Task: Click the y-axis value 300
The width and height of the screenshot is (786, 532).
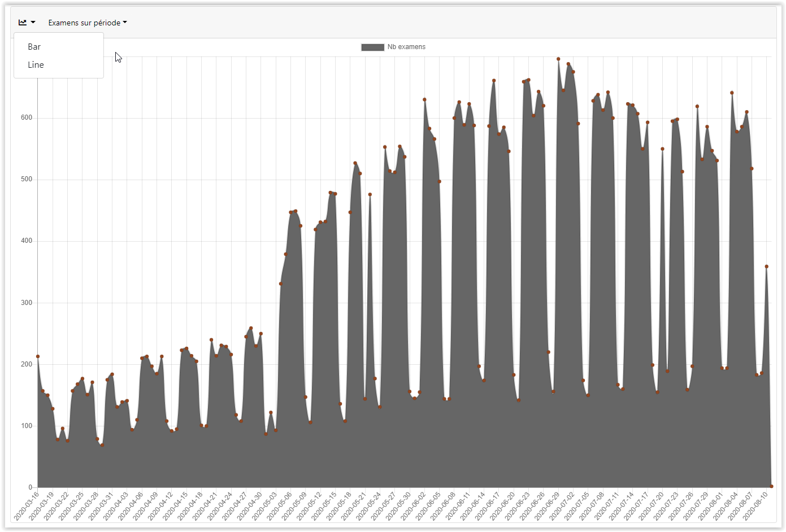Action: (x=27, y=303)
